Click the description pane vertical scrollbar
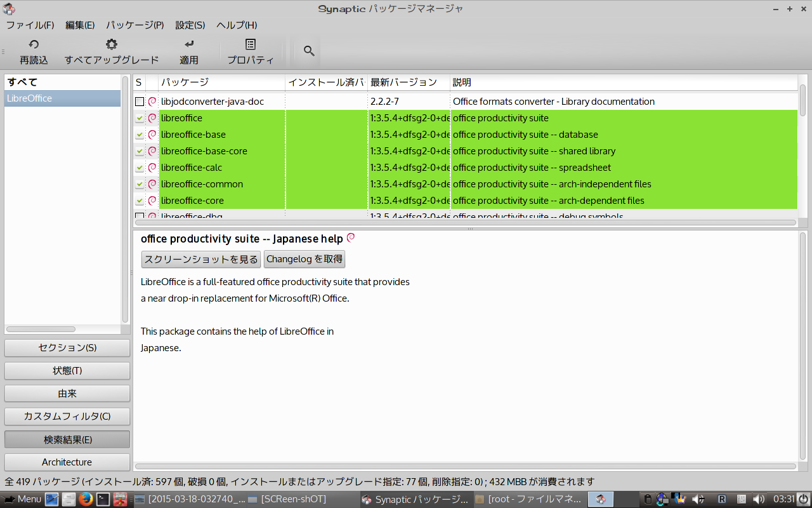This screenshot has height=508, width=812. 802,347
